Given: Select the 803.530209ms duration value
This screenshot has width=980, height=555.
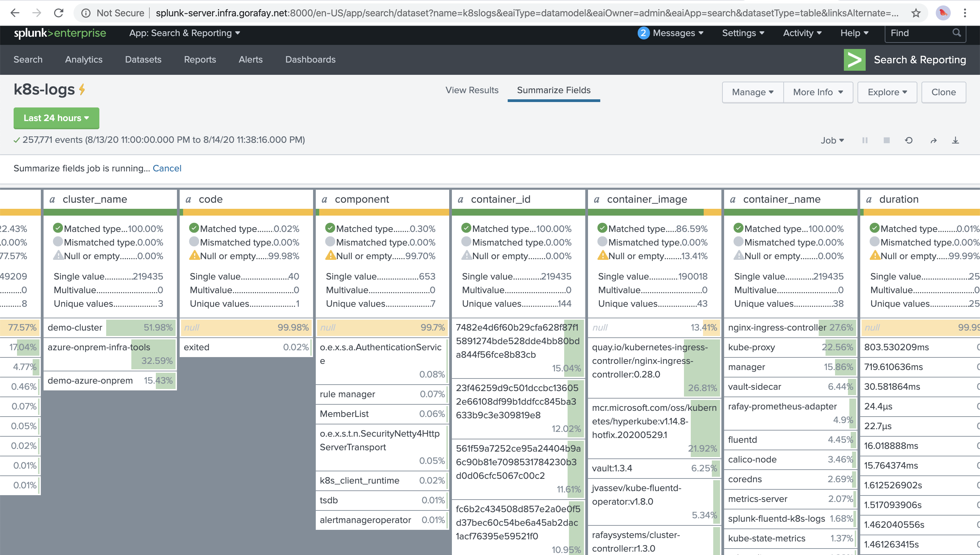Looking at the screenshot, I should [x=920, y=347].
